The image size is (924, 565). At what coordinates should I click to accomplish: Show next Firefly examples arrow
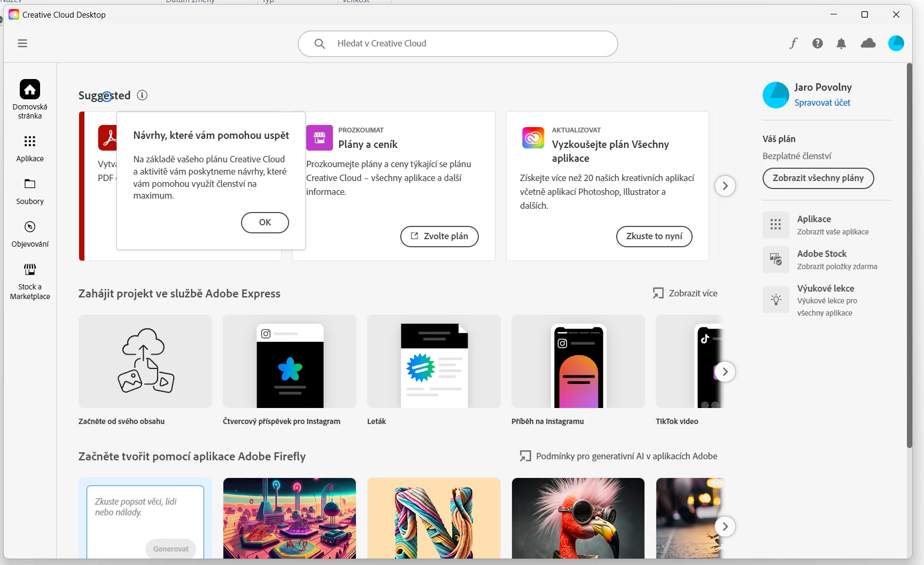725,527
